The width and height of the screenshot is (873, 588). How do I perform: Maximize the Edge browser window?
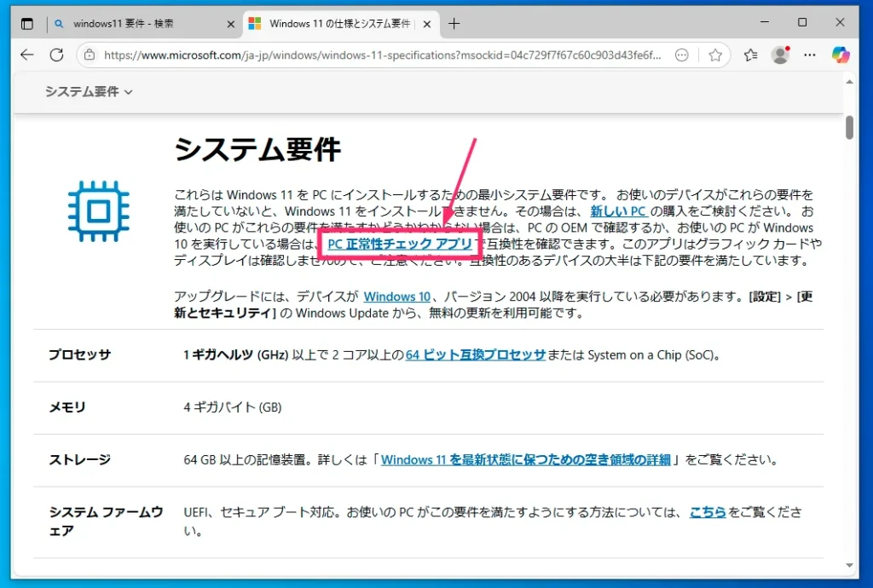pos(802,22)
